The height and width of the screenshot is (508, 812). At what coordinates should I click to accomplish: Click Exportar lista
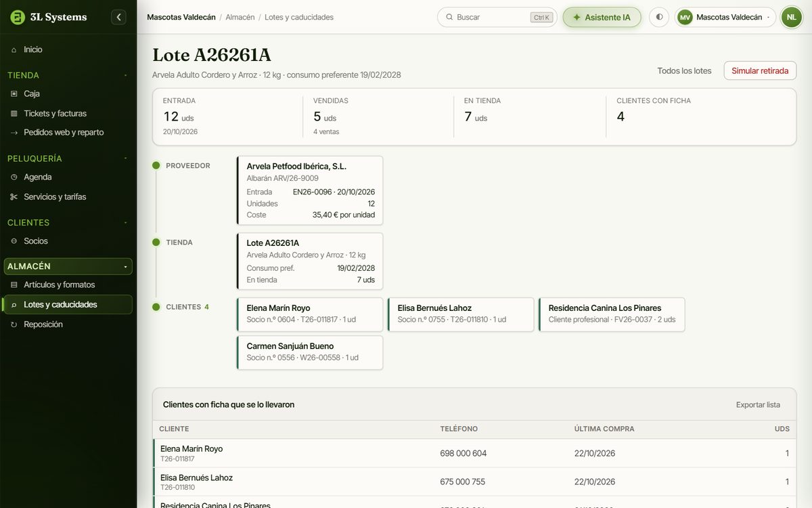[x=758, y=404]
